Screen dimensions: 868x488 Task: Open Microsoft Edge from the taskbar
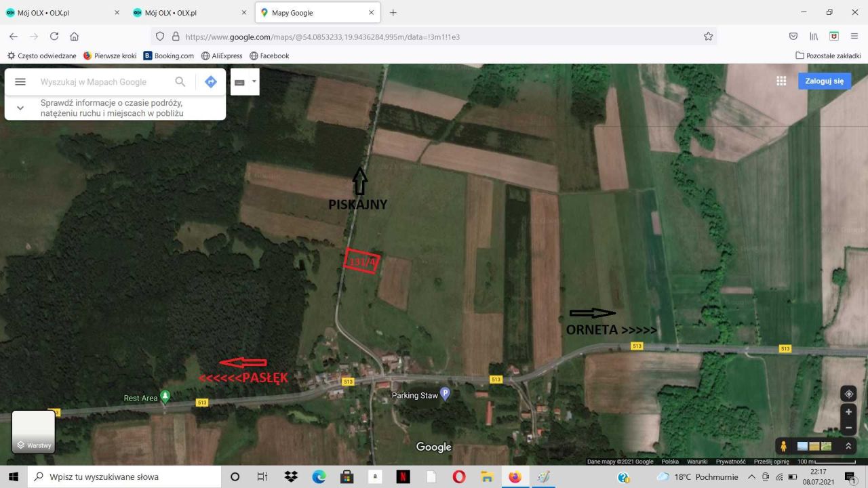319,476
